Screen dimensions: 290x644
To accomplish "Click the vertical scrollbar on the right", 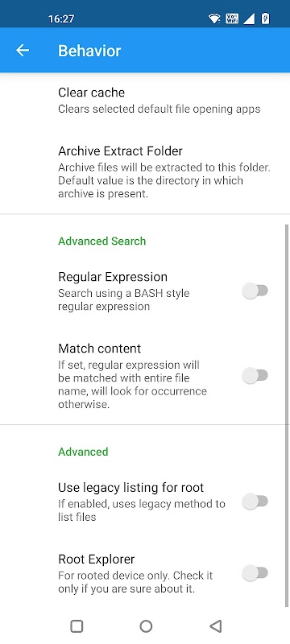I will point(287,415).
